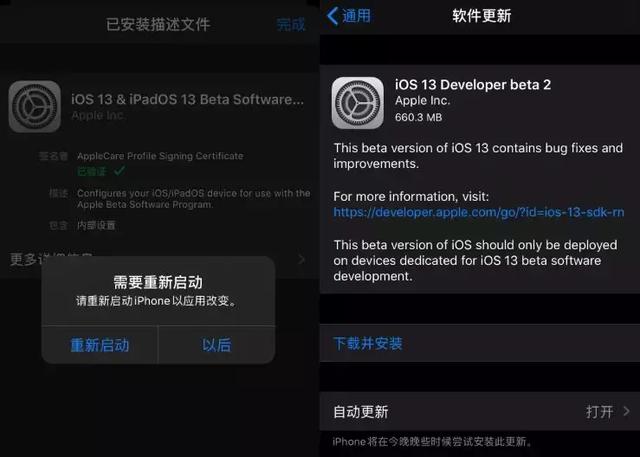The width and height of the screenshot is (640, 457).
Task: Select the 需要重新启动 alert title
Action: tap(158, 282)
